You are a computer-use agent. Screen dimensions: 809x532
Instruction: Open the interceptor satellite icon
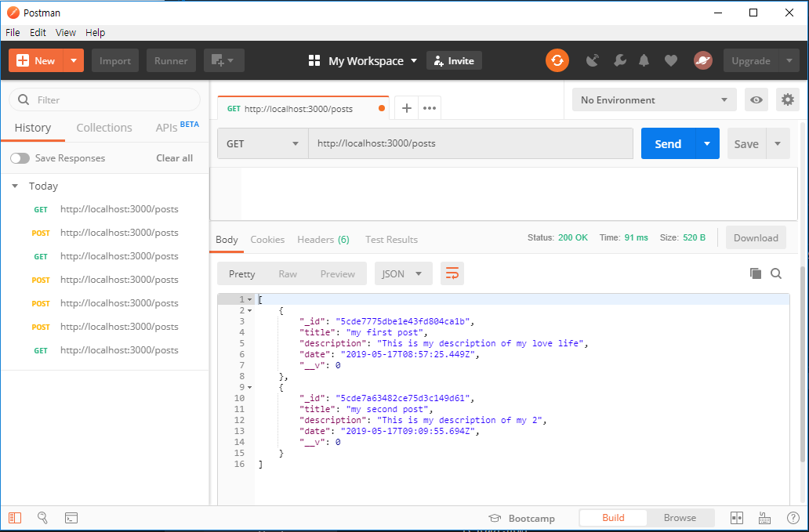[x=593, y=61]
